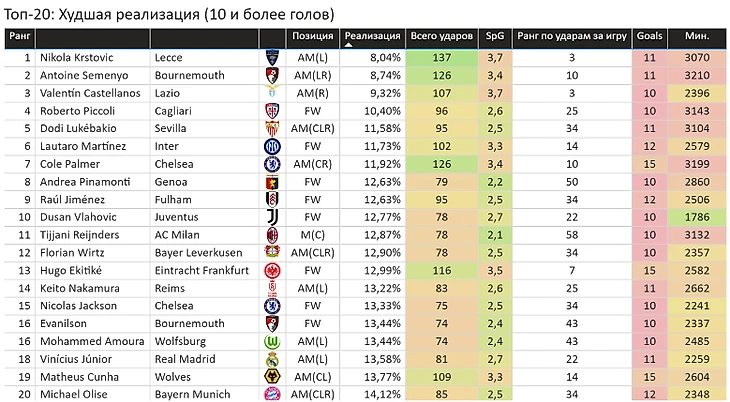Click the sort arrow under Реализация header
The image size is (730, 402).
(x=348, y=45)
